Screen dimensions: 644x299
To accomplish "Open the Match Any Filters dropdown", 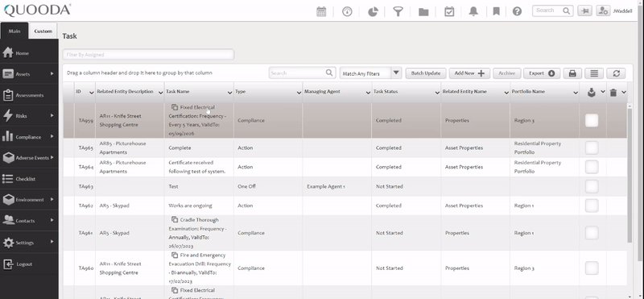I will pyautogui.click(x=370, y=73).
